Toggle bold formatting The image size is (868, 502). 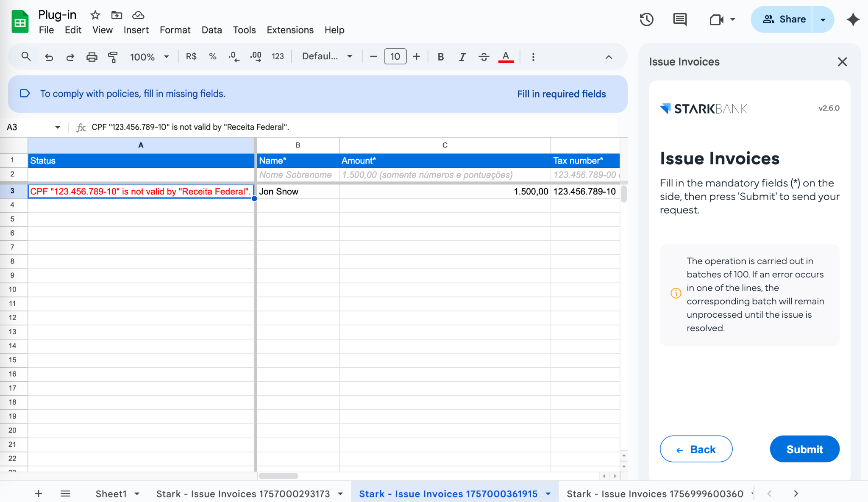click(x=441, y=57)
